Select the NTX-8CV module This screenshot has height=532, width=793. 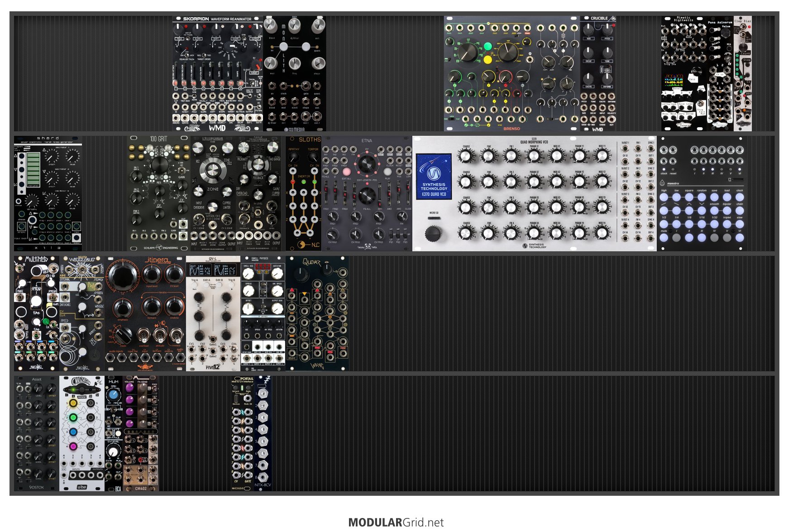coord(263,433)
